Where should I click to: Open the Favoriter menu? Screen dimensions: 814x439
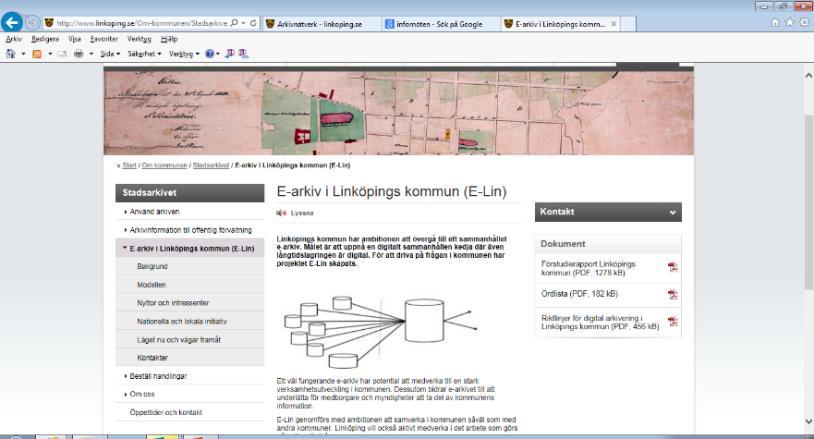pos(104,39)
